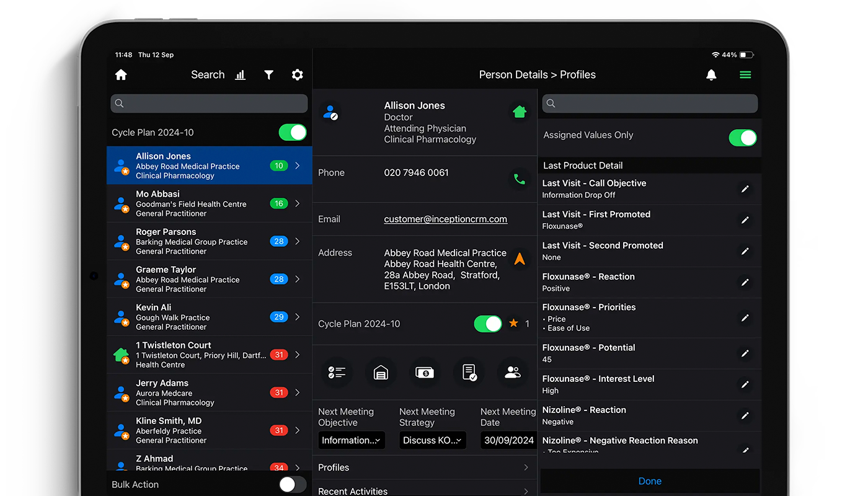The width and height of the screenshot is (868, 496).
Task: Edit Floxunase Interest Level pencil icon
Action: 745,384
